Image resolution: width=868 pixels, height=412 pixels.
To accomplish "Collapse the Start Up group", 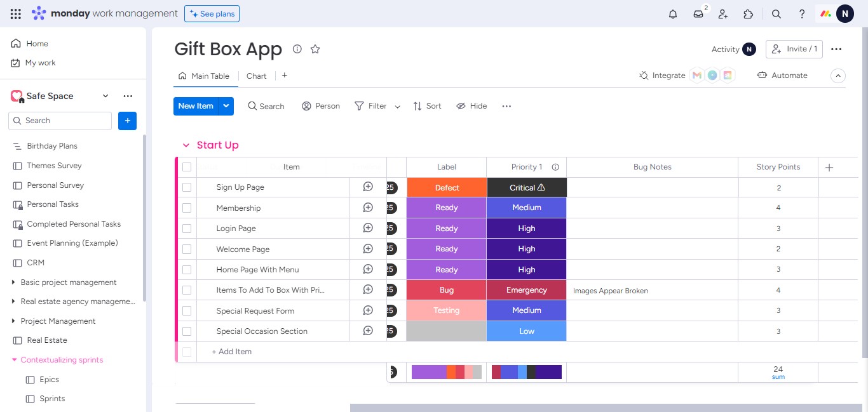I will [186, 145].
